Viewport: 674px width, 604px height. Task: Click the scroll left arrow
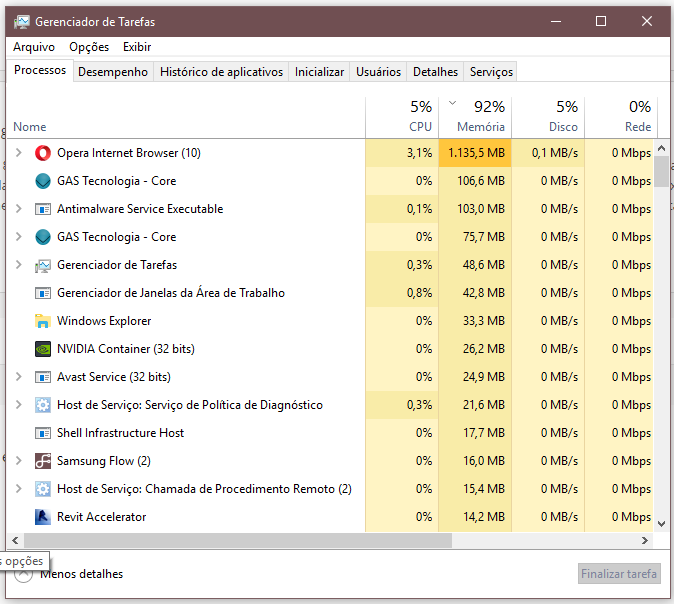click(15, 540)
